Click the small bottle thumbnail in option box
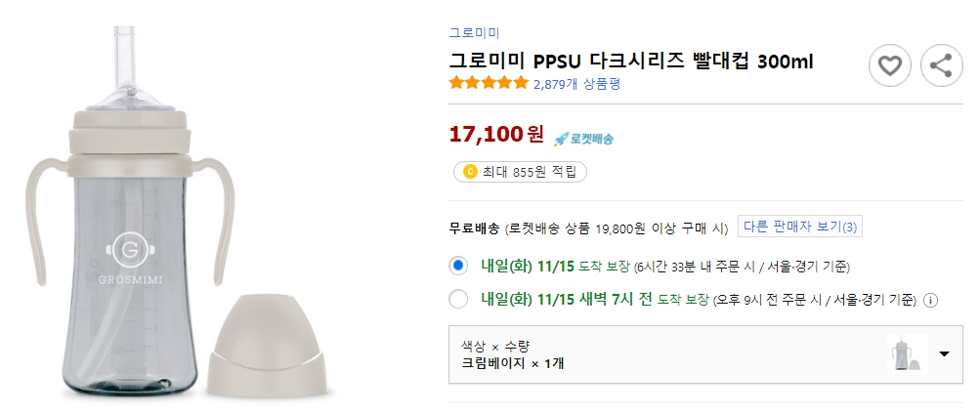This screenshot has width=980, height=414. pos(908,353)
